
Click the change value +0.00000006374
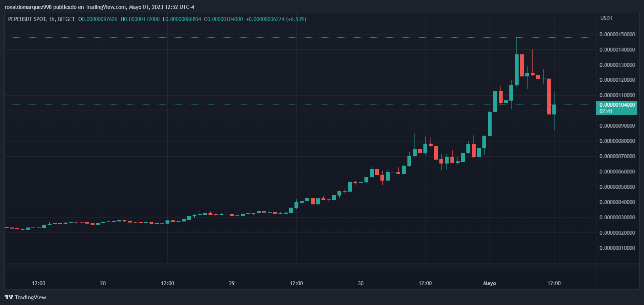pos(265,19)
